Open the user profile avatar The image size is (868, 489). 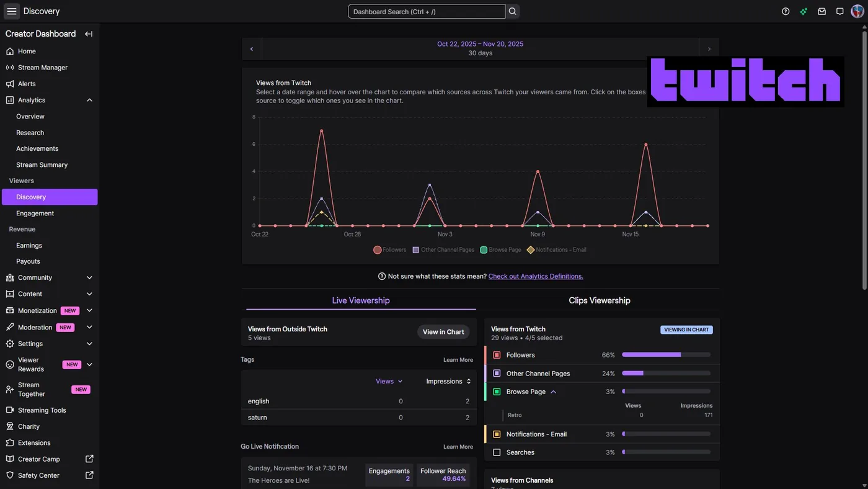857,11
